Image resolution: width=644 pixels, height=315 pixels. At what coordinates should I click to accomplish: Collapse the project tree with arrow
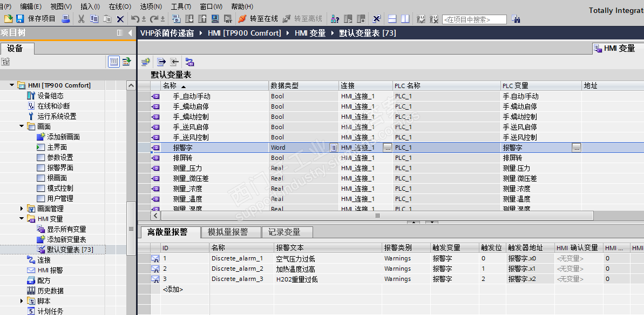130,33
